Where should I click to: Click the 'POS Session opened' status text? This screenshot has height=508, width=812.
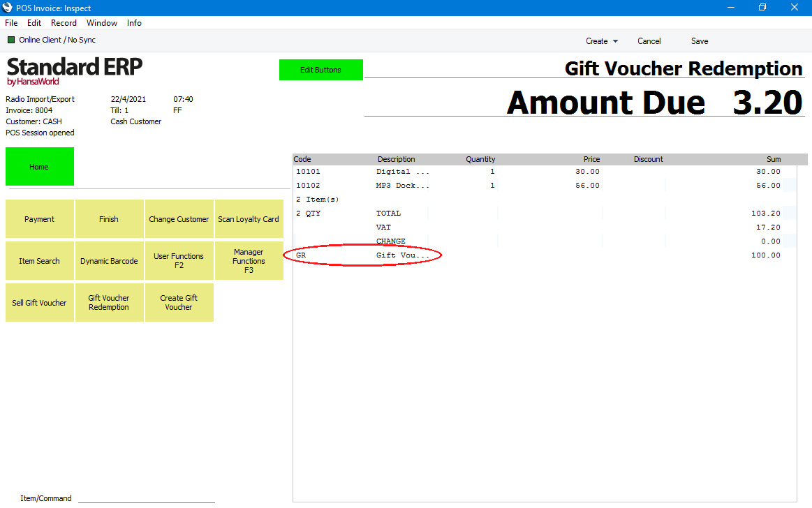[40, 133]
